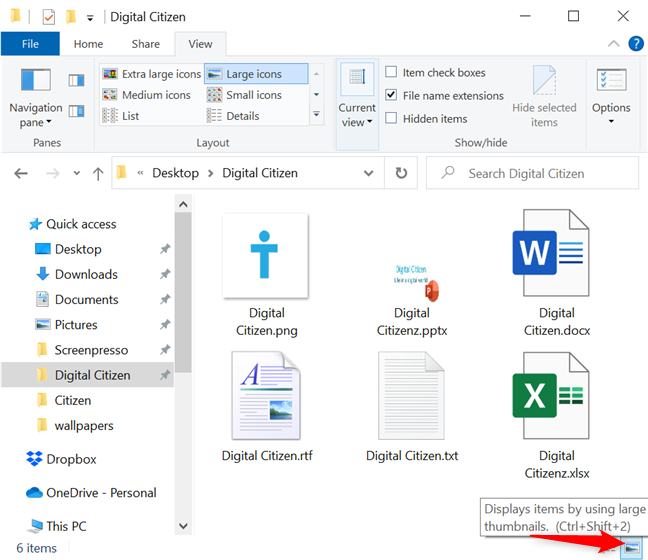Viewport: 648px width, 560px height.
Task: Unpin Screenpresso using its pin icon
Action: click(x=165, y=350)
